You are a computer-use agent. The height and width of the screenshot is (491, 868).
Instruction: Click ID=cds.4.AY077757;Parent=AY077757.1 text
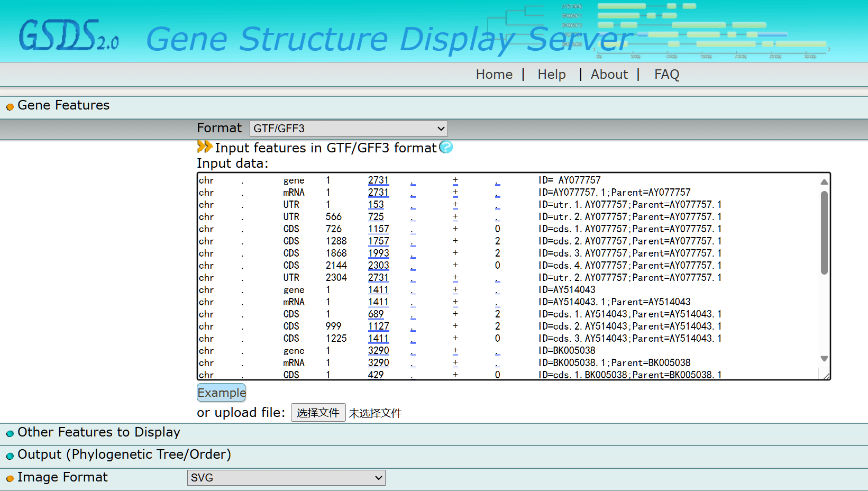pos(630,266)
